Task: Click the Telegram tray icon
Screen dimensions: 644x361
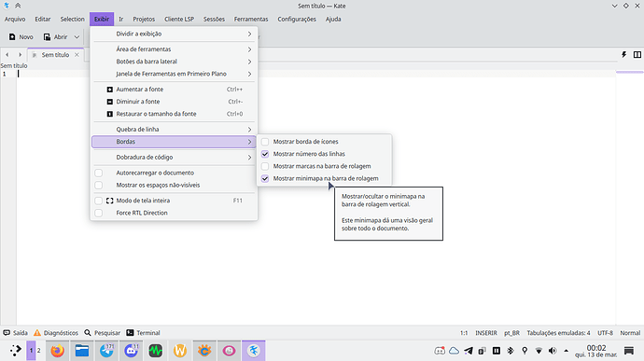Action: (x=469, y=351)
